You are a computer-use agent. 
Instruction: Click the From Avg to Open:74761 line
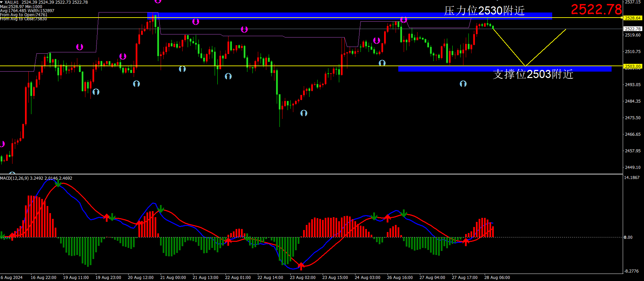24,15
